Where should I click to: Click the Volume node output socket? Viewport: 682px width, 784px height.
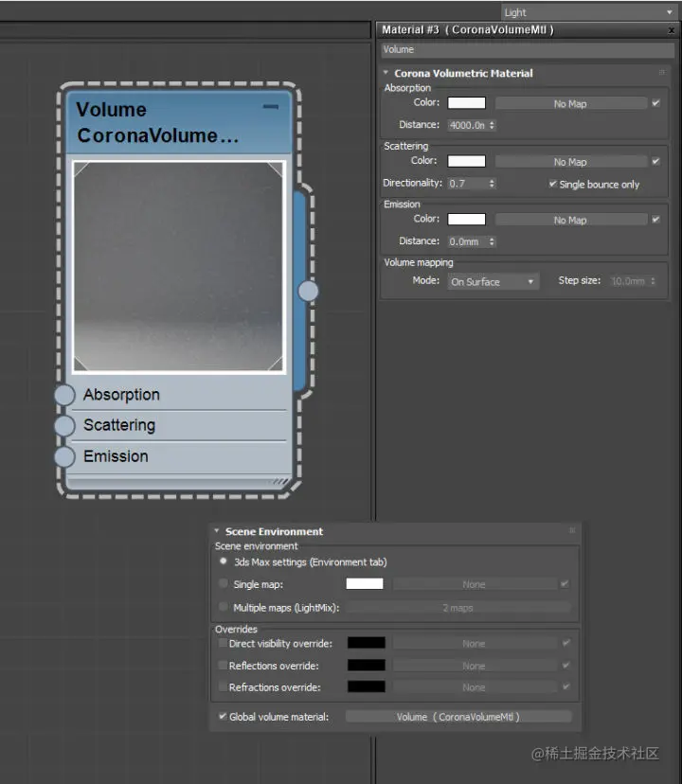point(308,291)
